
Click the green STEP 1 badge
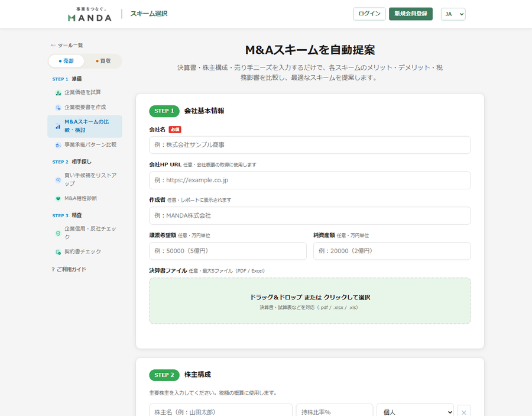[164, 111]
